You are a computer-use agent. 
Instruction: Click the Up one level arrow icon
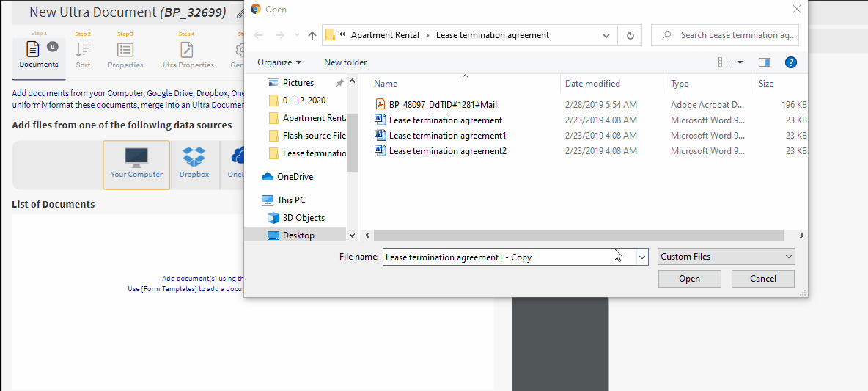312,35
